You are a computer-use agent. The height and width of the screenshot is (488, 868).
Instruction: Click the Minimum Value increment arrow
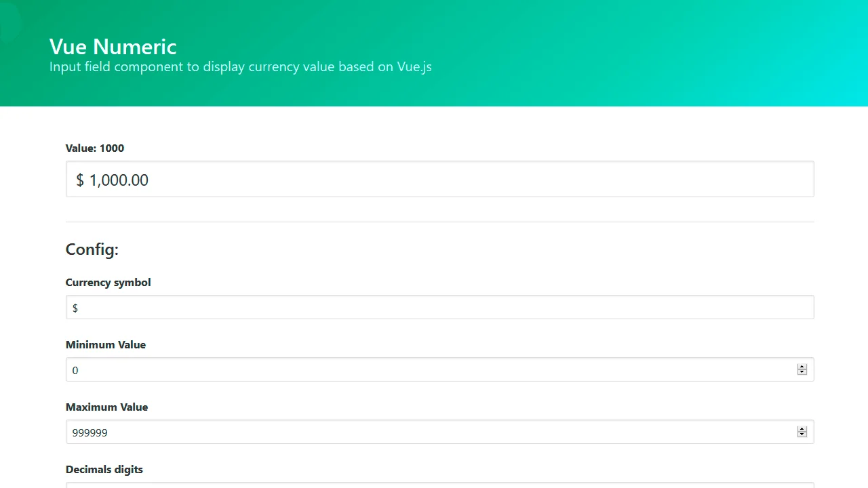coord(802,367)
